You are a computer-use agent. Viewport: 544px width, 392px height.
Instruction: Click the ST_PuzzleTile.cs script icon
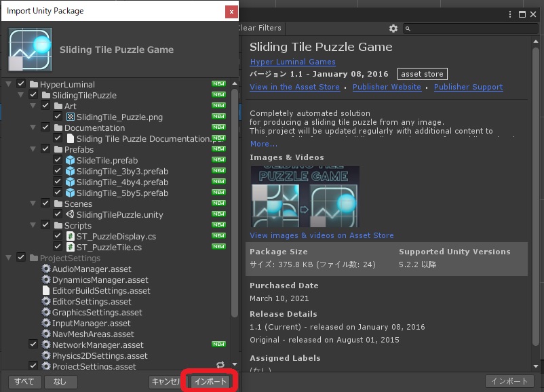(x=70, y=247)
